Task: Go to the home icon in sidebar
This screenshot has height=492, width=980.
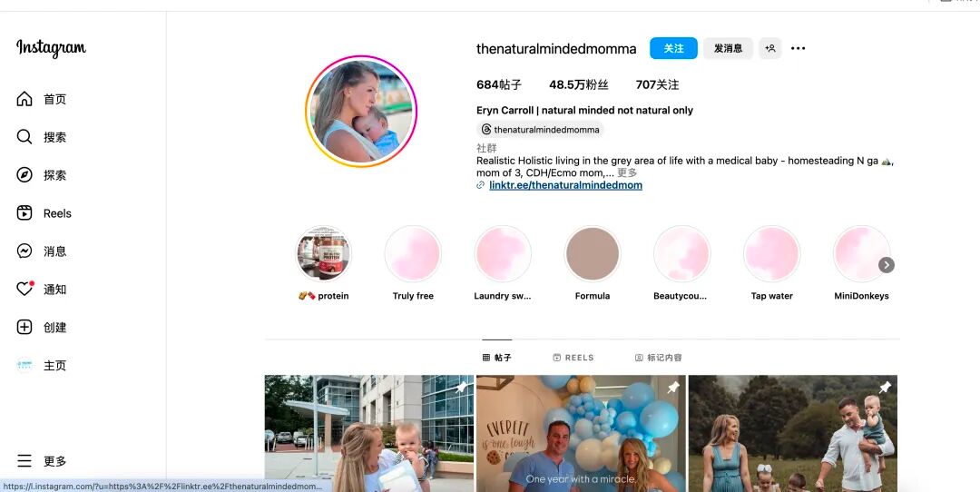Action: point(24,99)
